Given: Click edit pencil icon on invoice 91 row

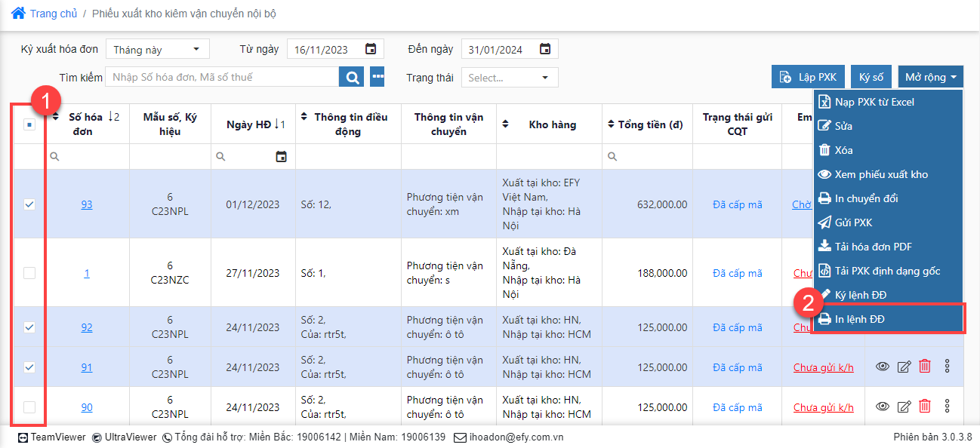Looking at the screenshot, I should pyautogui.click(x=904, y=367).
